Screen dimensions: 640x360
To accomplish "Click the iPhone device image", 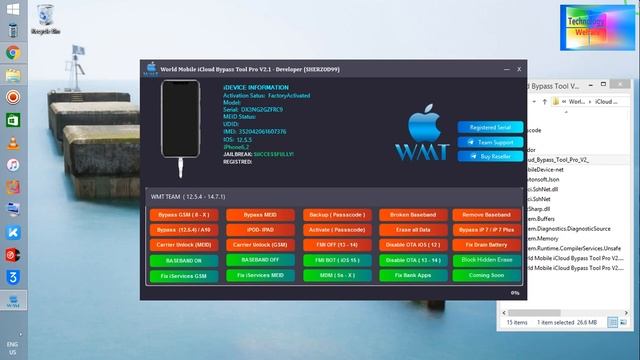I will (180, 119).
